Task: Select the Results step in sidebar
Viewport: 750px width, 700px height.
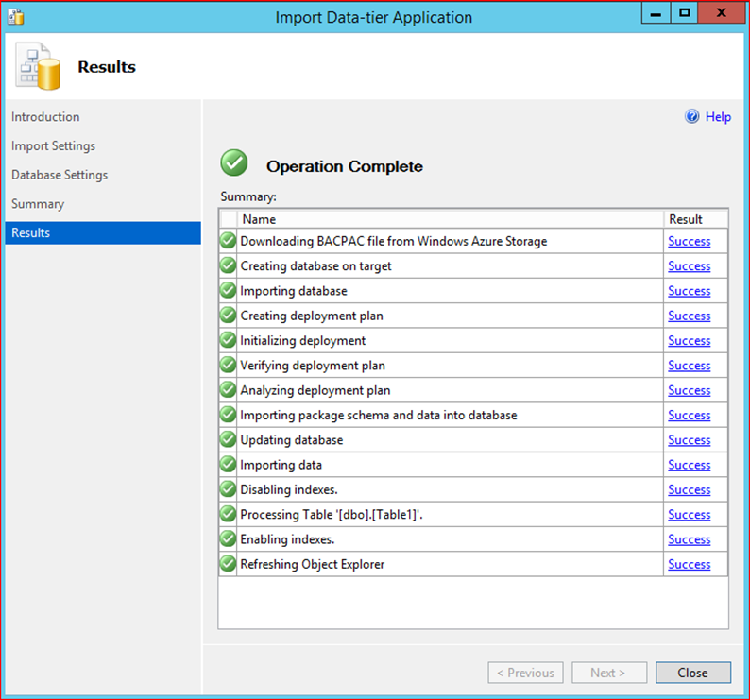Action: pos(103,233)
